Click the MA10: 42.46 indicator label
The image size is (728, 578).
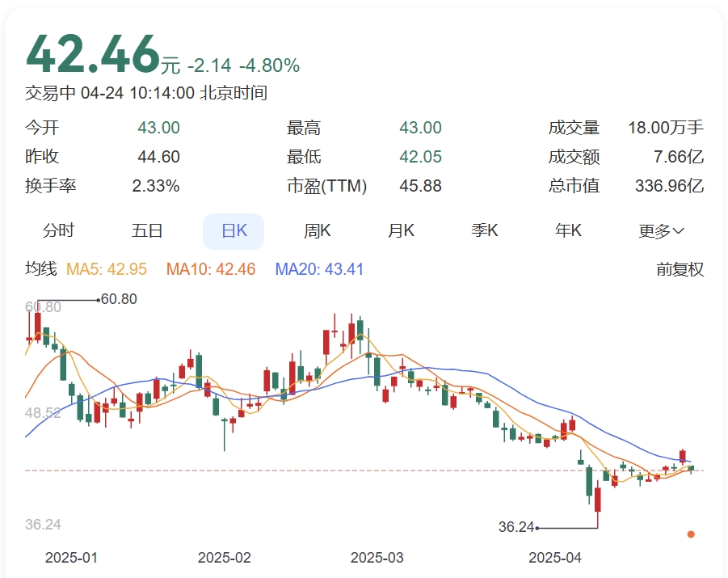pos(211,269)
